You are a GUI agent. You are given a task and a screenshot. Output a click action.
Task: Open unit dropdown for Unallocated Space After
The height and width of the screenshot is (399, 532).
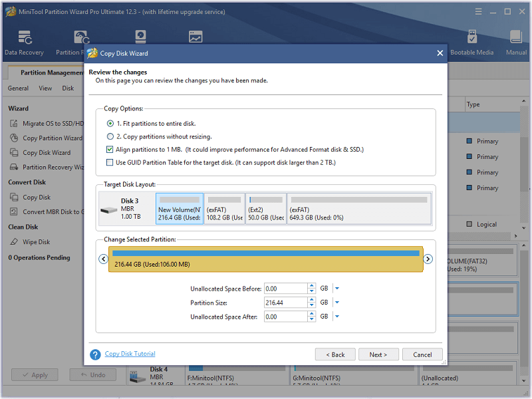tap(337, 317)
